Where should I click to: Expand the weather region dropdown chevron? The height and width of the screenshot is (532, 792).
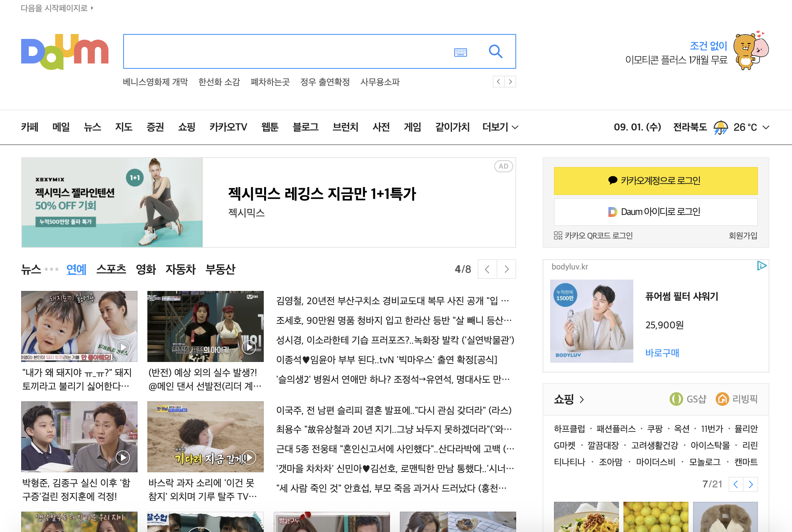pos(766,127)
